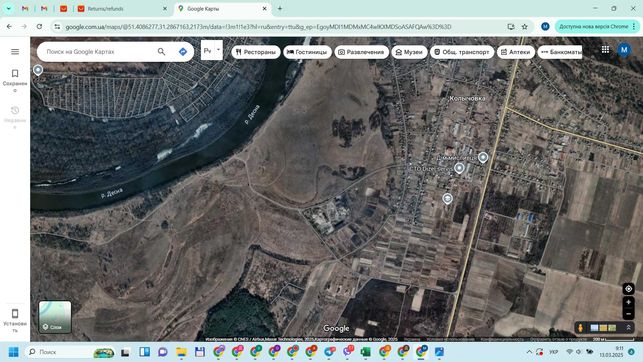Viewport: 643px width, 362px height.
Task: Toggle the Layers map type thumbnail
Action: coord(55,317)
